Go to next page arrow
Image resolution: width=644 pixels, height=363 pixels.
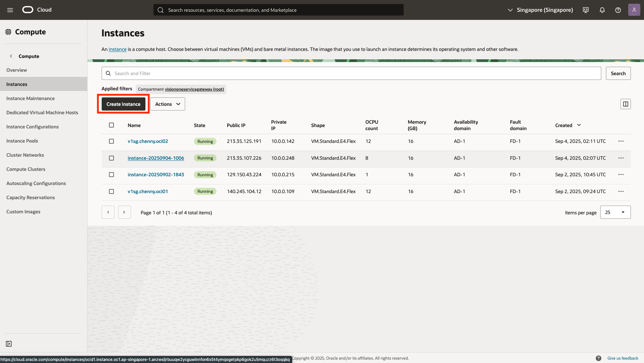124,212
